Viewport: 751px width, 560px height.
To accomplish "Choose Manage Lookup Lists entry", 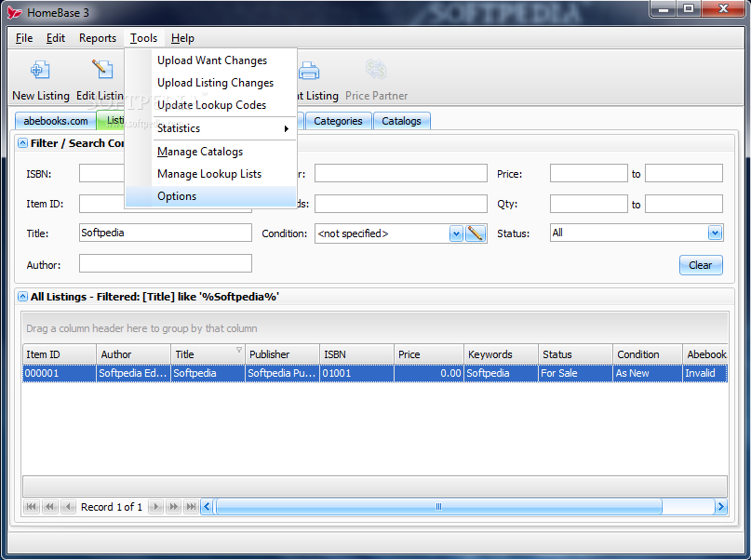I will coord(209,174).
